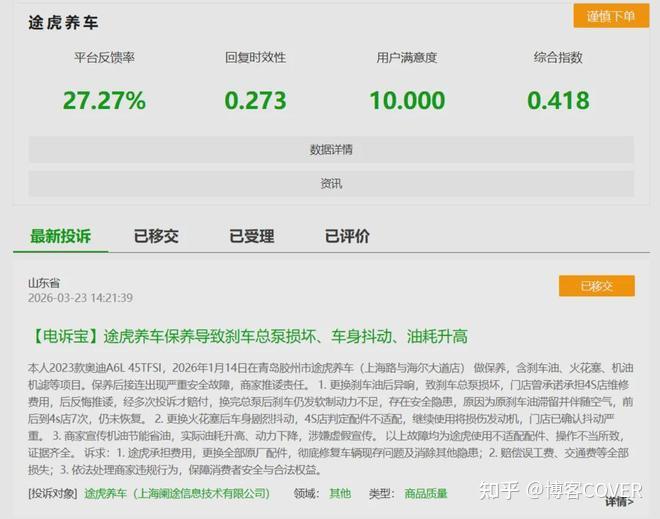660x519 pixels.
Task: Click the 商品质量 type link
Action: [x=426, y=493]
